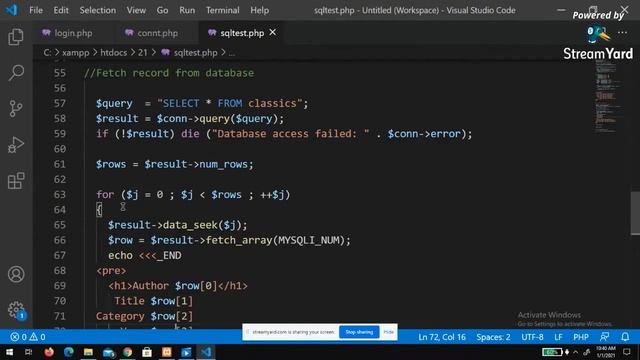The width and height of the screenshot is (640, 360).
Task: Open the editor More Actions ellipsis
Action: (622, 32)
